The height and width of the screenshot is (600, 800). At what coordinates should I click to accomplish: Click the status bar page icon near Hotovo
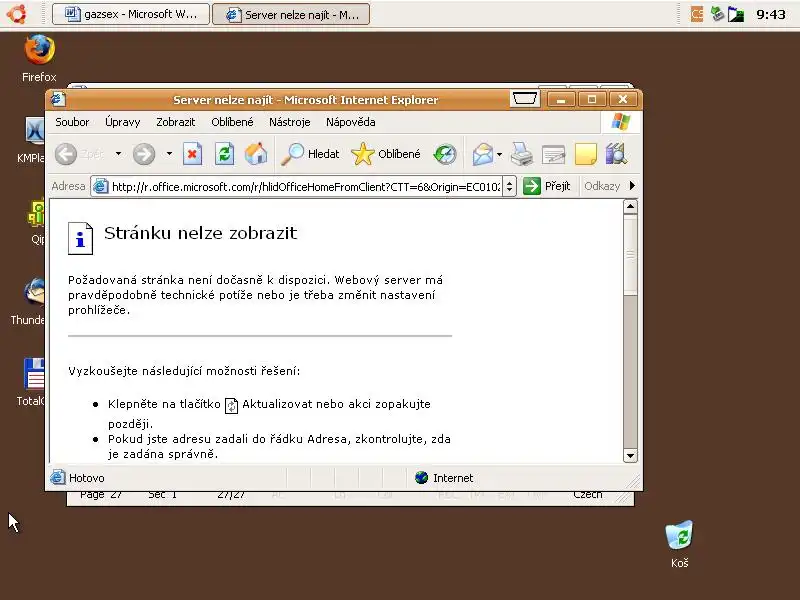pos(58,478)
